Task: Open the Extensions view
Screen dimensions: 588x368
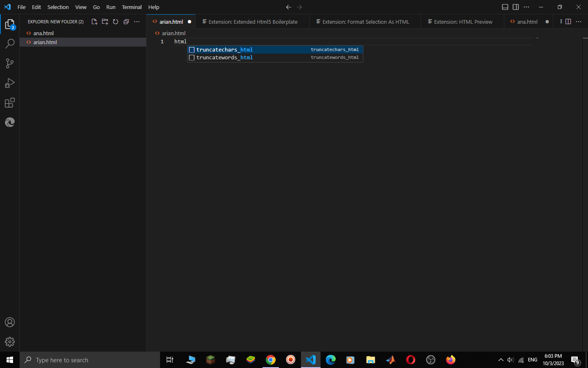Action: coord(10,103)
